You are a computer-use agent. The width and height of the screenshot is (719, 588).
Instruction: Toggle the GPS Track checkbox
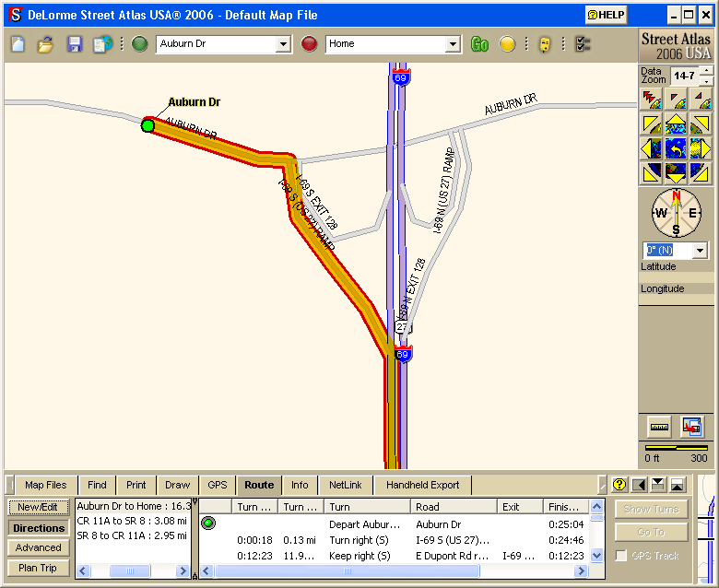tap(621, 556)
